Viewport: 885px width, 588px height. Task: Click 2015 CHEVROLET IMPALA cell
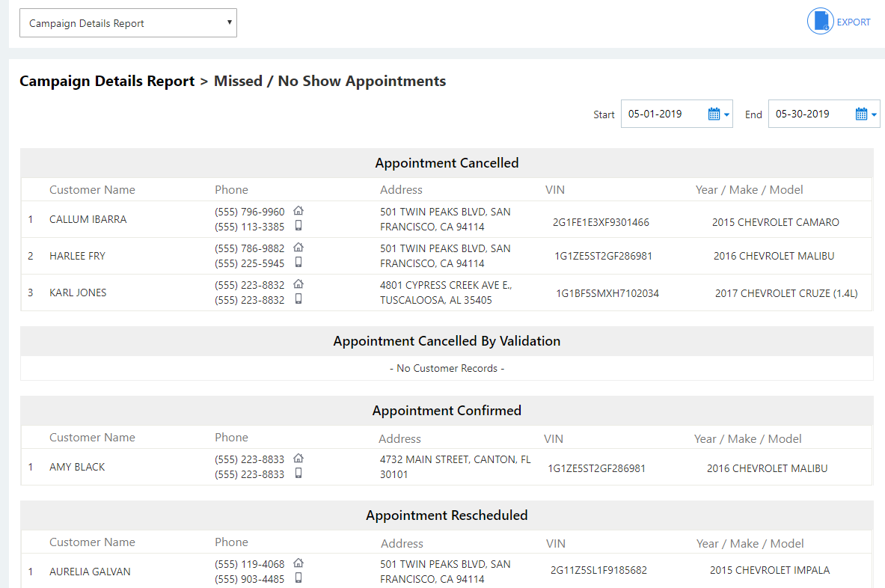pyautogui.click(x=770, y=571)
